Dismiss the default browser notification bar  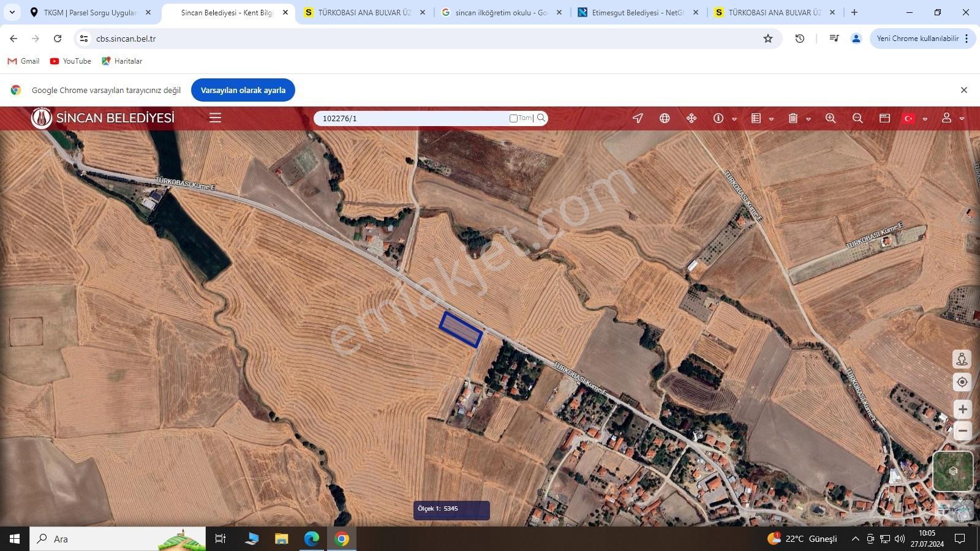[964, 90]
